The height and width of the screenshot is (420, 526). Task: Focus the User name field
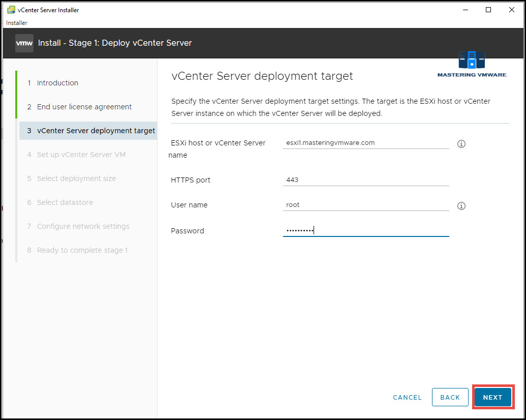tap(366, 205)
